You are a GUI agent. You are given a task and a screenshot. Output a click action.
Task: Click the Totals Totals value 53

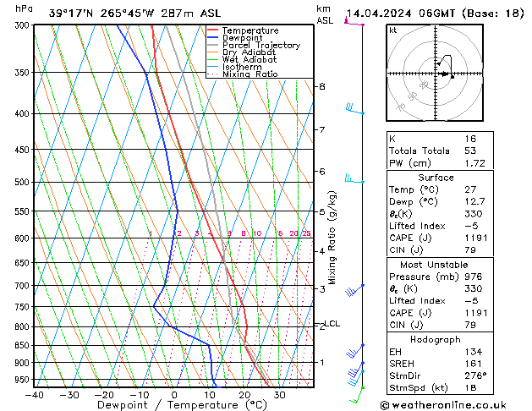[x=470, y=151]
